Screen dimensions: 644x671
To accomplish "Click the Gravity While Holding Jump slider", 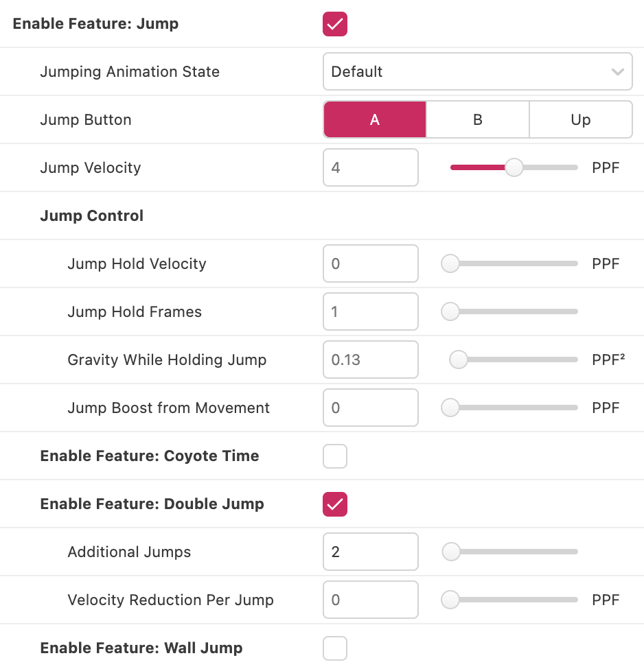I will pos(514,360).
